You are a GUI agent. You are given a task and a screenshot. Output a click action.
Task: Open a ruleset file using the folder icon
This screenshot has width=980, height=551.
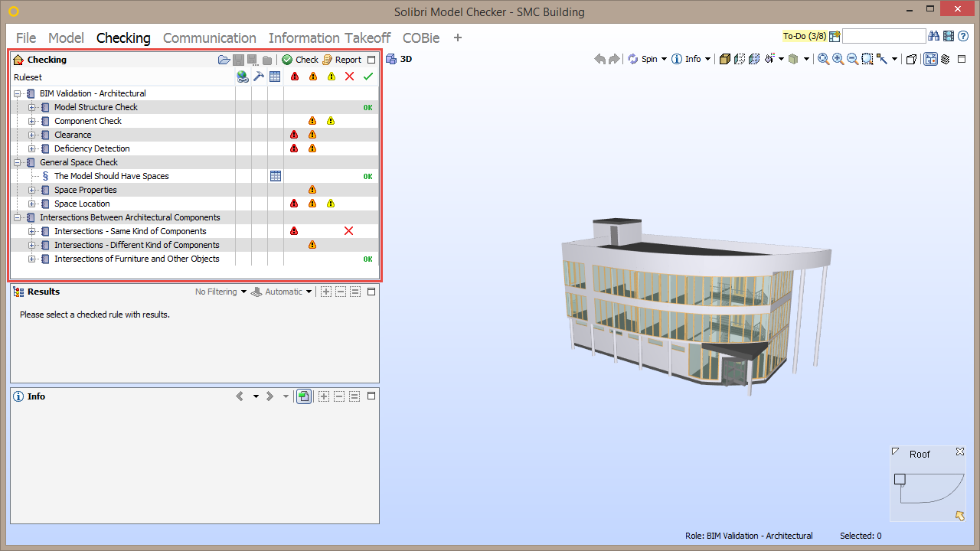tap(224, 59)
